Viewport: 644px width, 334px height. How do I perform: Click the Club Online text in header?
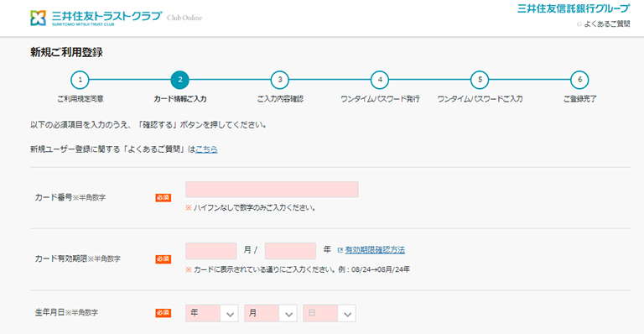[x=184, y=18]
